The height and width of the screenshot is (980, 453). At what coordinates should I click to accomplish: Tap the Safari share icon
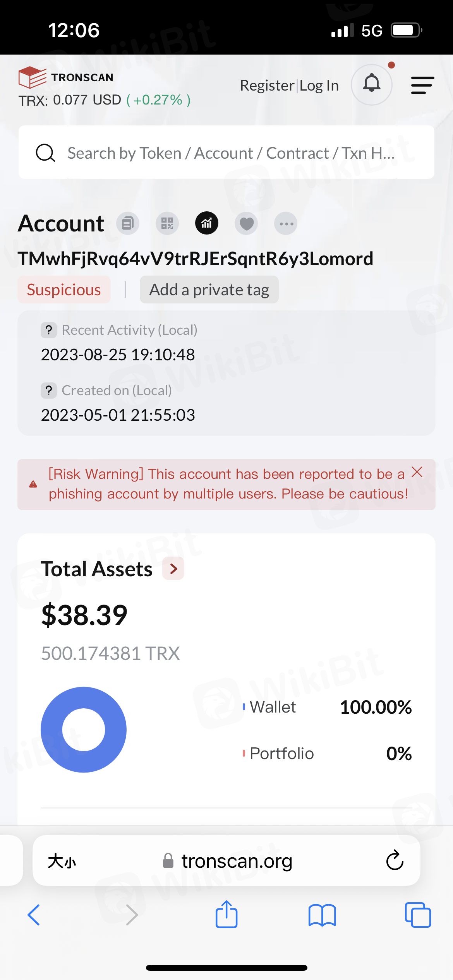coord(226,915)
